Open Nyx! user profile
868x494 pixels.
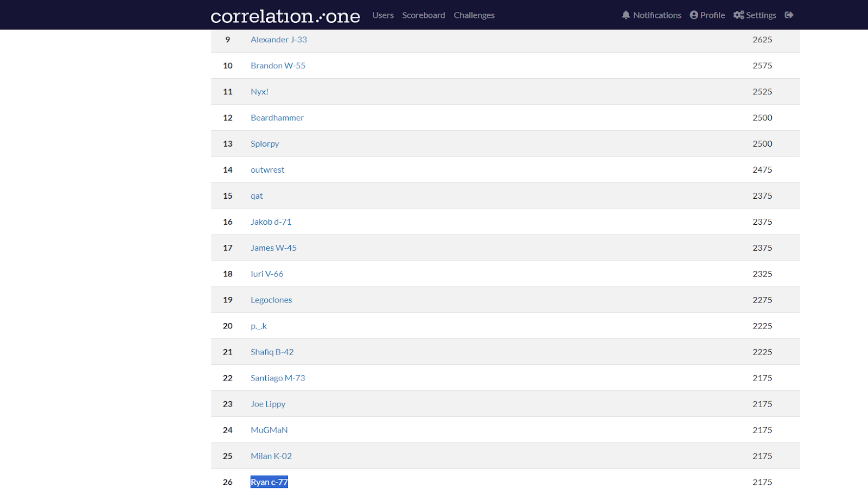[259, 92]
